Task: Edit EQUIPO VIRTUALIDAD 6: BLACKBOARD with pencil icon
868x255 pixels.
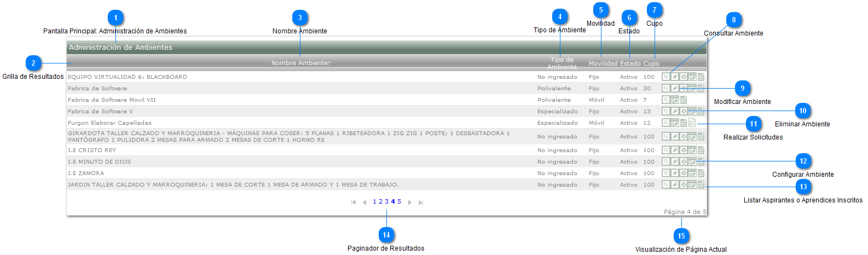Action: point(675,77)
